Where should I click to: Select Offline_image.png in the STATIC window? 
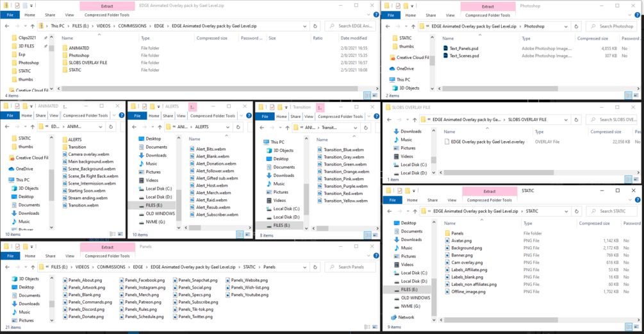465,292
